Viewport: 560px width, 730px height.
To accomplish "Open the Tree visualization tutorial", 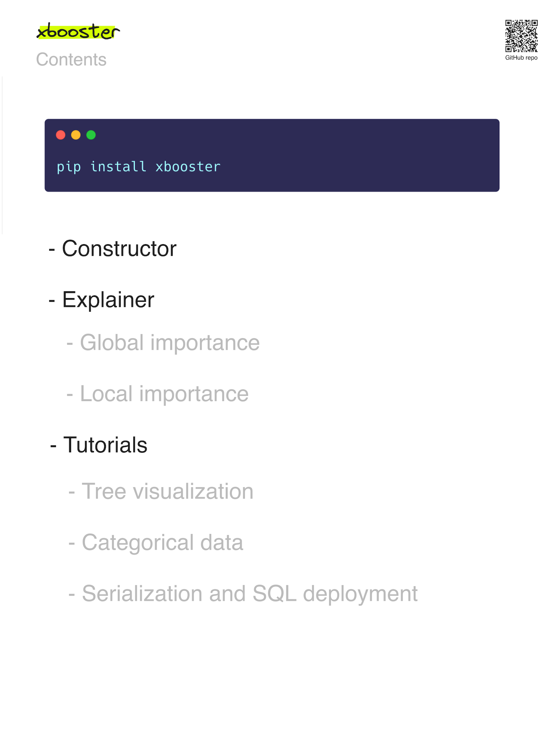I will pyautogui.click(x=167, y=491).
